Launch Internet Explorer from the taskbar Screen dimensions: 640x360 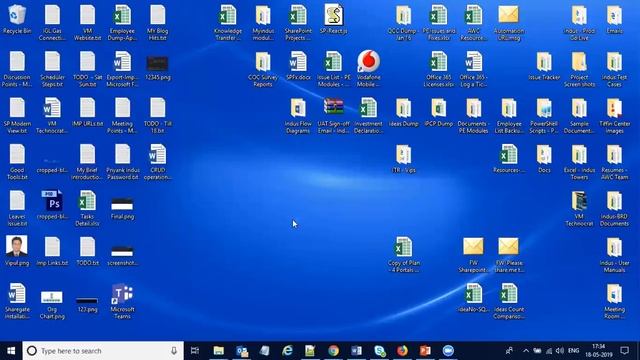click(x=287, y=351)
